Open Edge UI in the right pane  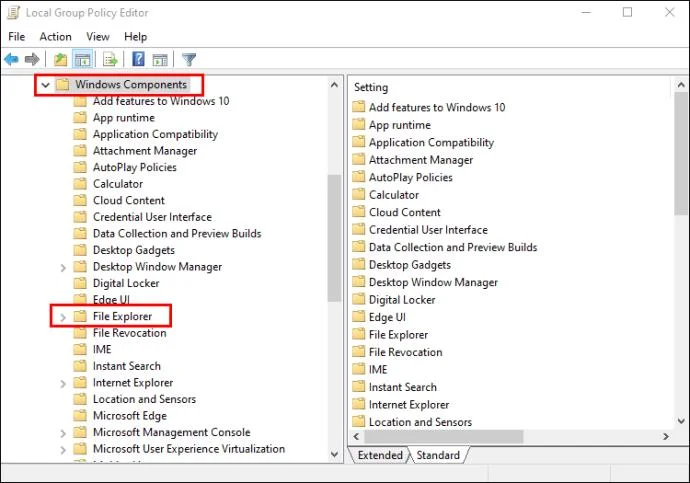click(x=387, y=317)
